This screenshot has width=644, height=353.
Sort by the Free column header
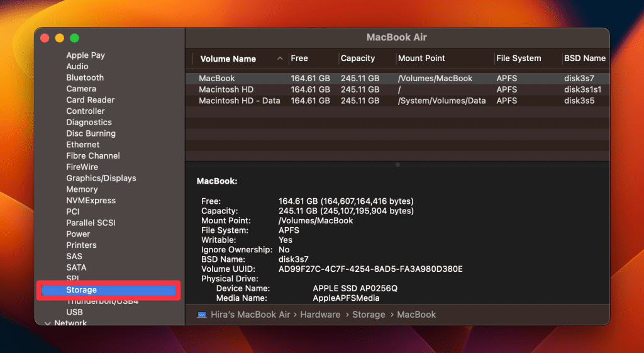(x=299, y=59)
